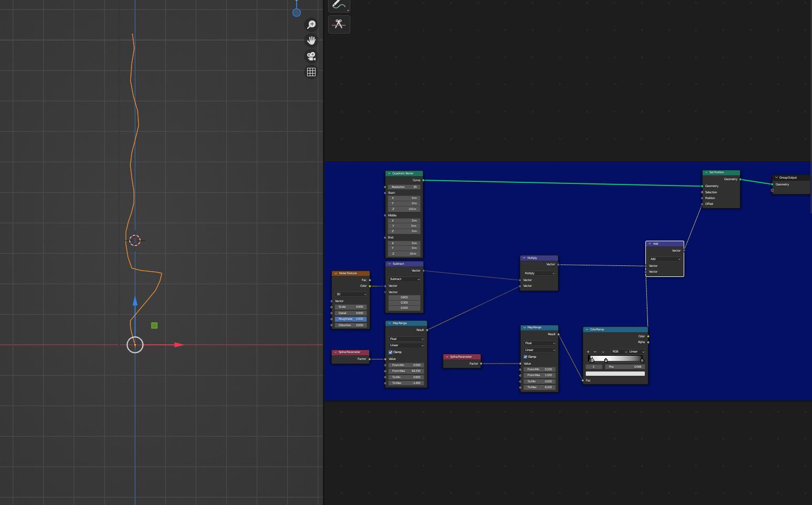Image resolution: width=812 pixels, height=505 pixels.
Task: Remove a ColorRamp stop with the minus icon
Action: (x=595, y=352)
